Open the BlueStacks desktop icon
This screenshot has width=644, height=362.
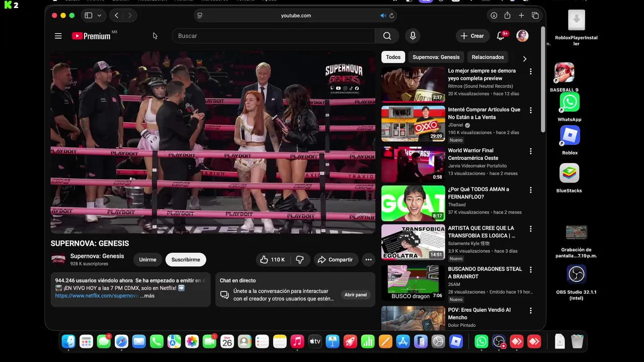pyautogui.click(x=570, y=173)
